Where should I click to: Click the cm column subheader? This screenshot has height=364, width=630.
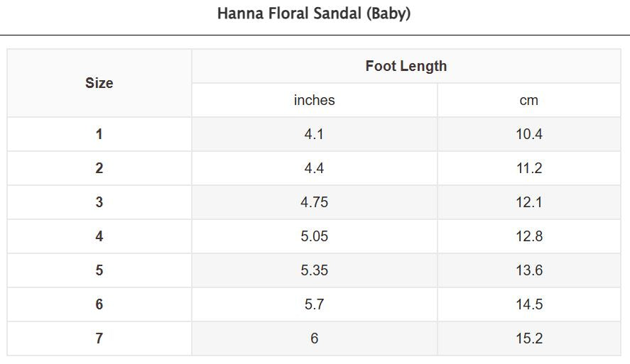click(x=529, y=100)
